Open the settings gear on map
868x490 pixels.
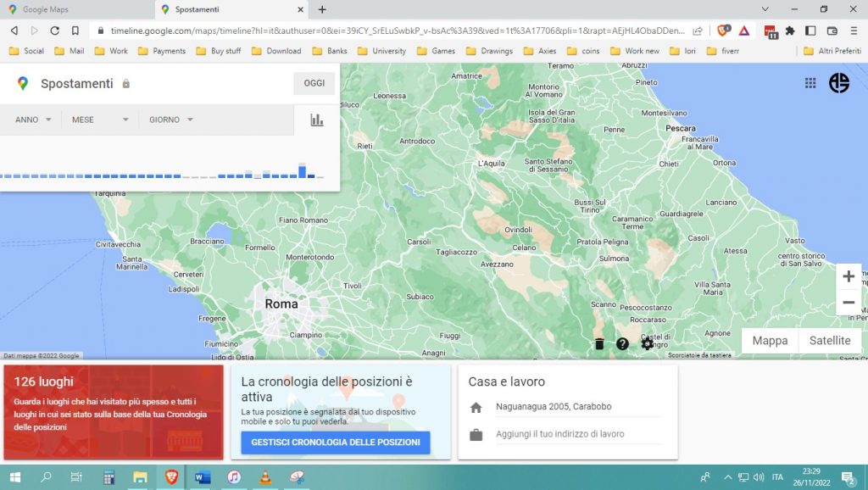[648, 343]
